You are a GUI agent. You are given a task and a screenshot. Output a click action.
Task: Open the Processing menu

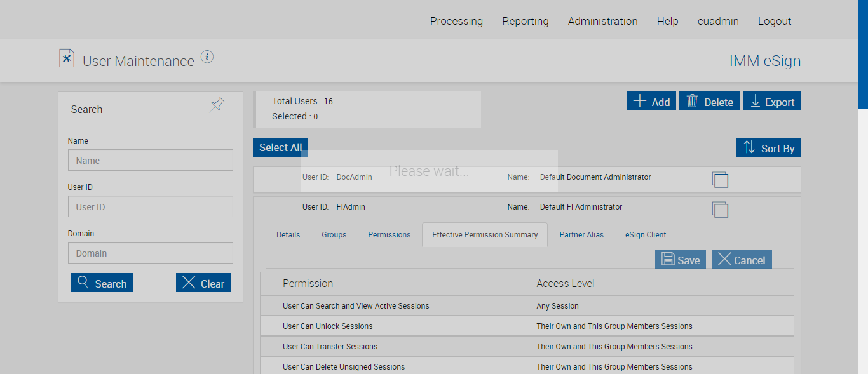click(x=456, y=21)
